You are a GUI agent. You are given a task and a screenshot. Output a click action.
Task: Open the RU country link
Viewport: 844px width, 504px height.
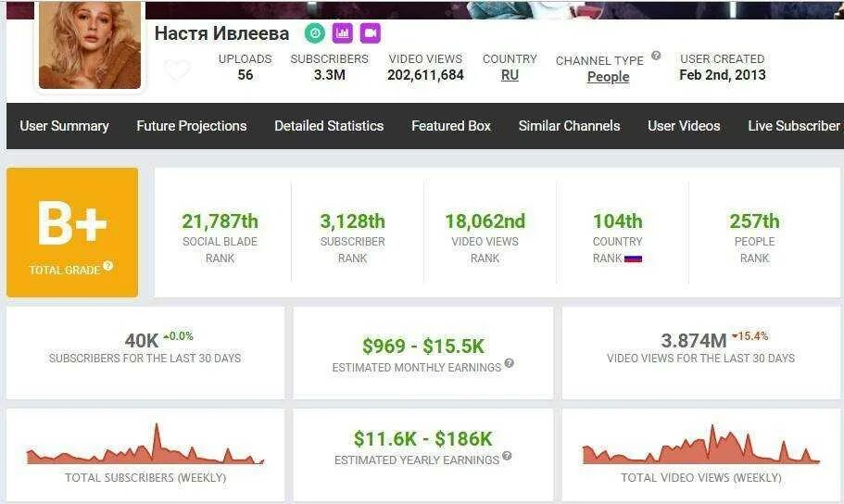(x=510, y=75)
